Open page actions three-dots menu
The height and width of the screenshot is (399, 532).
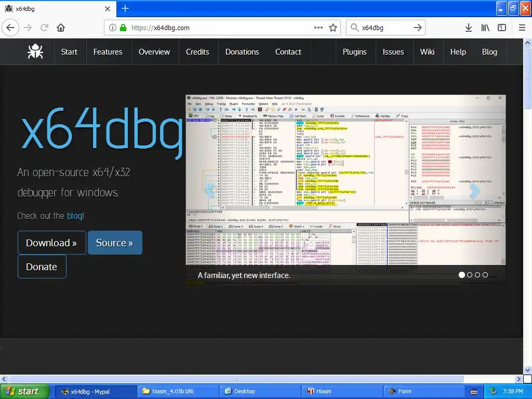click(x=318, y=28)
